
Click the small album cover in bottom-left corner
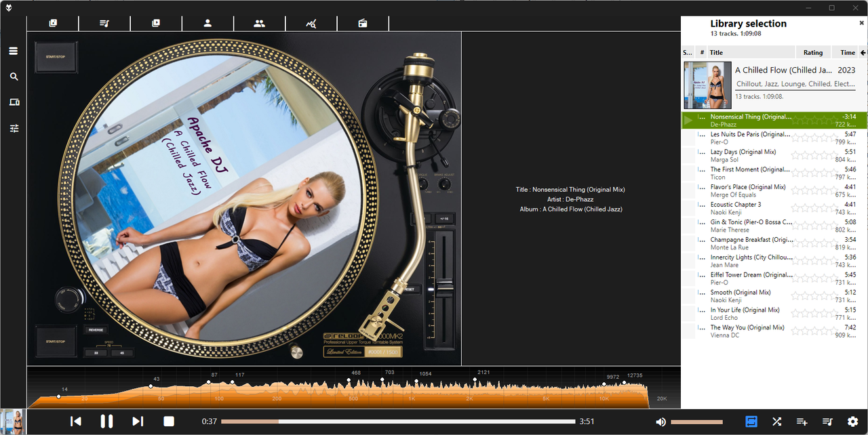13,421
